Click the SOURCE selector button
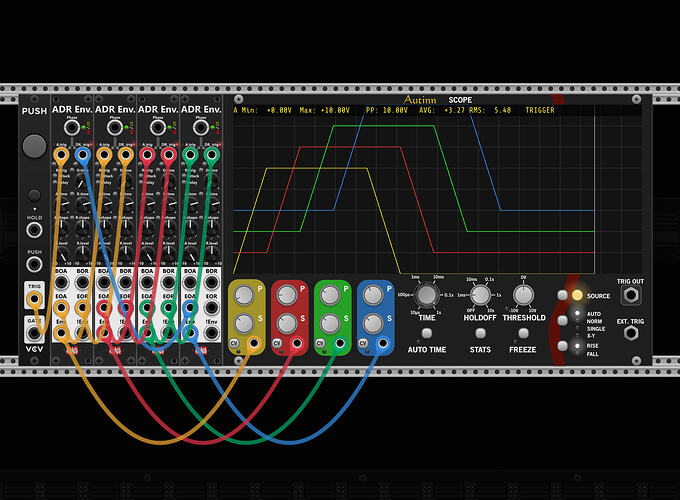Image resolution: width=680 pixels, height=500 pixels. point(562,295)
